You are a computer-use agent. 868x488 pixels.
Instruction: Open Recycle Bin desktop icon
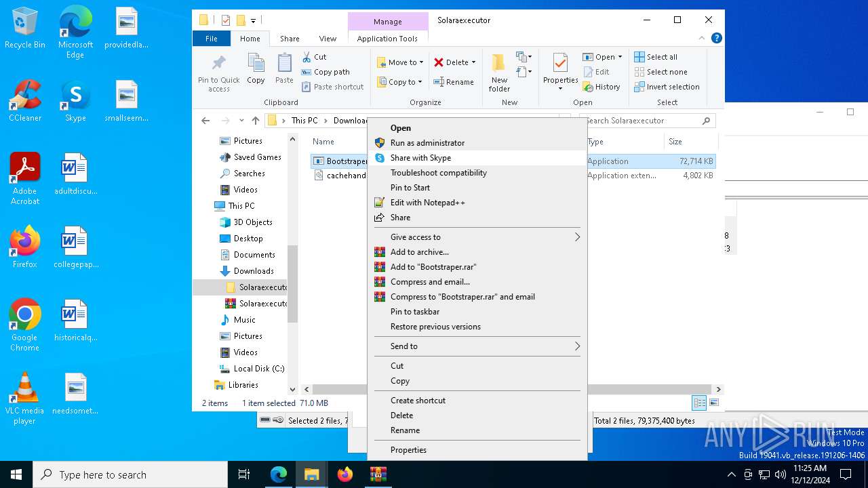coord(25,28)
